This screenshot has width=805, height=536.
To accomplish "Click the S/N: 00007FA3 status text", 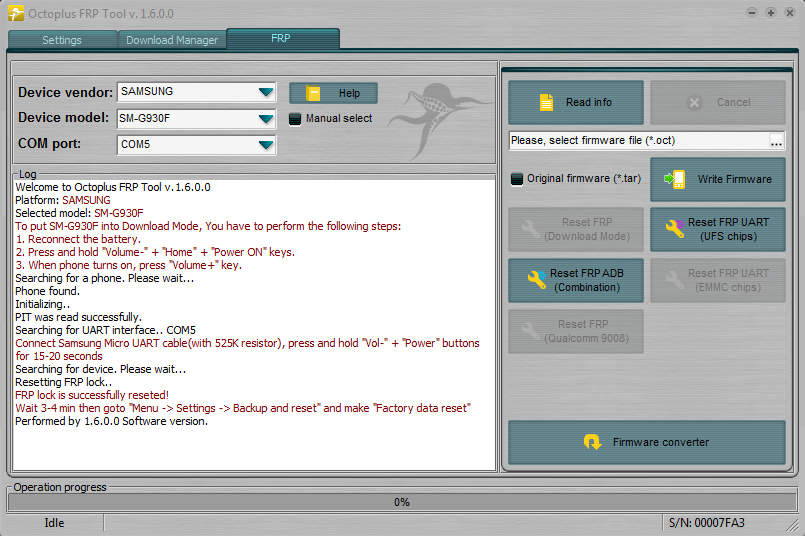I will pos(706,523).
